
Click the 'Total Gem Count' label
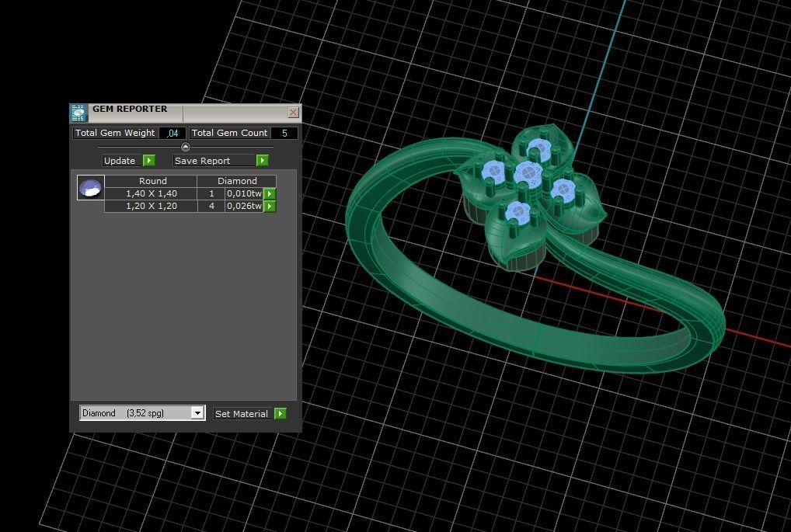point(229,133)
